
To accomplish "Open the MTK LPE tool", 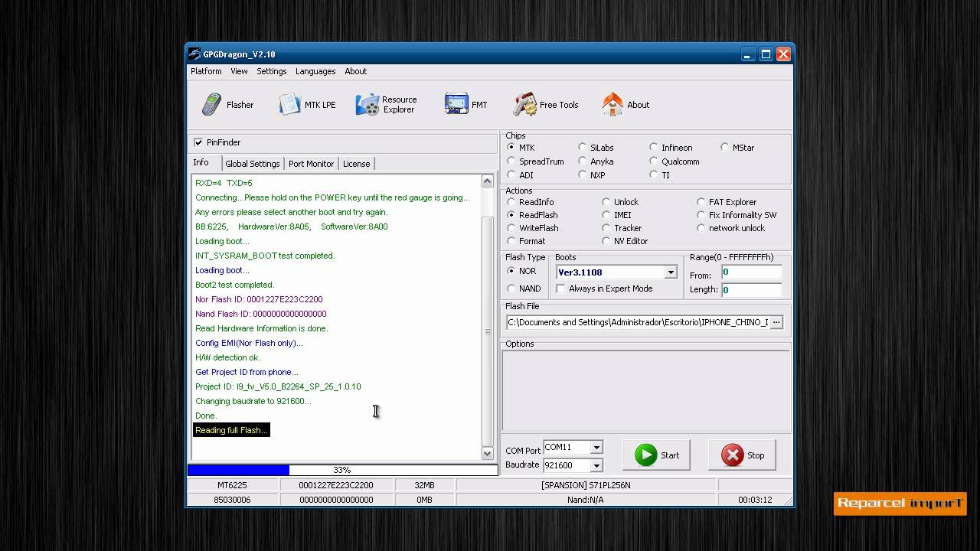I will (307, 105).
